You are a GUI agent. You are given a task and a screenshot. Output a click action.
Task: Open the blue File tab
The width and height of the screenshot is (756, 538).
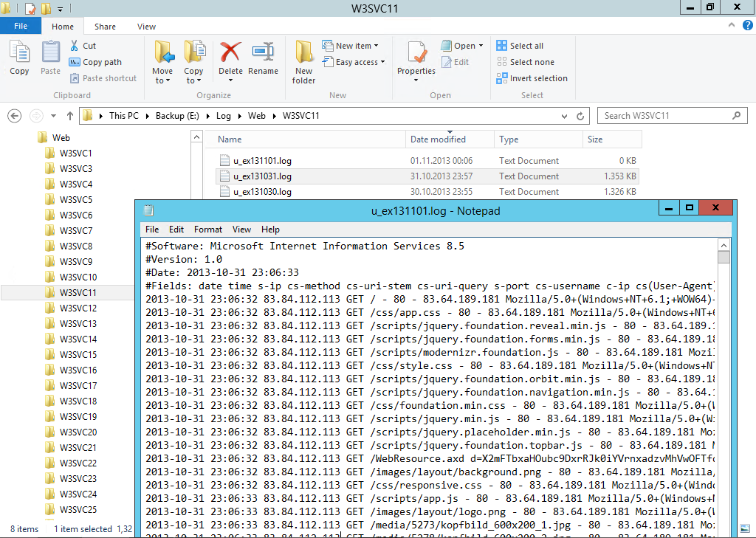coord(21,27)
